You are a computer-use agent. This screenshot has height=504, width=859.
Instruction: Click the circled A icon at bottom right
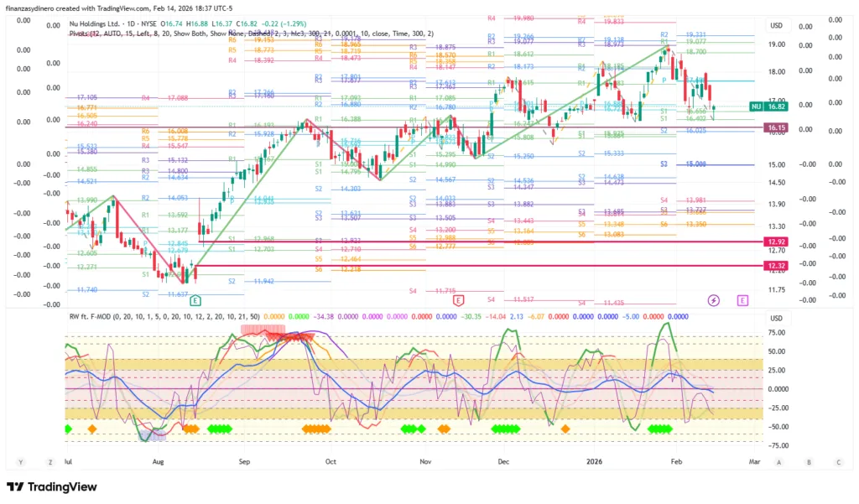pos(778,462)
